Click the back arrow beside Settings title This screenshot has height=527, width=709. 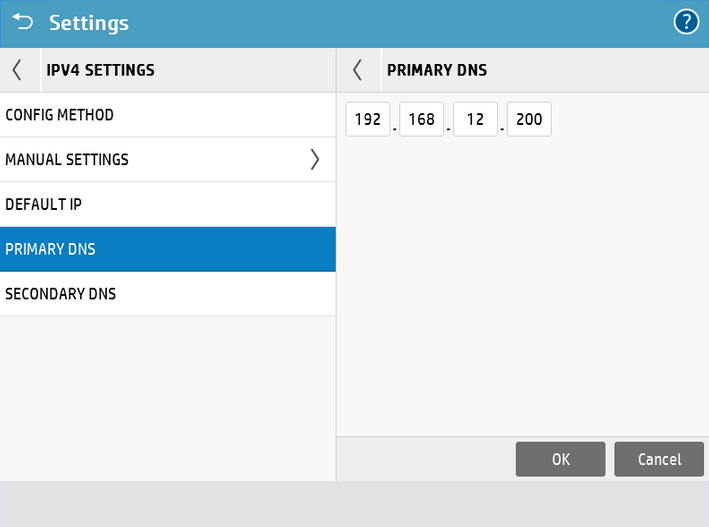[21, 22]
